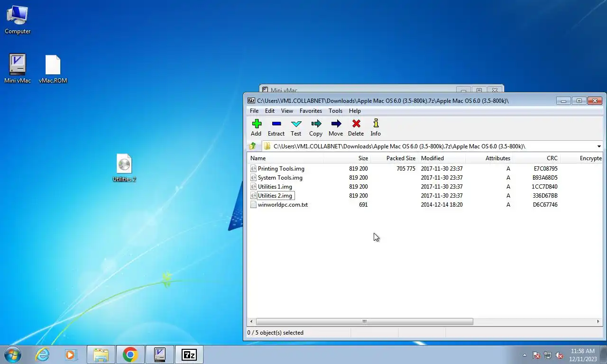Sort by the Size column header
Image resolution: width=607 pixels, height=364 pixels.
[347, 158]
